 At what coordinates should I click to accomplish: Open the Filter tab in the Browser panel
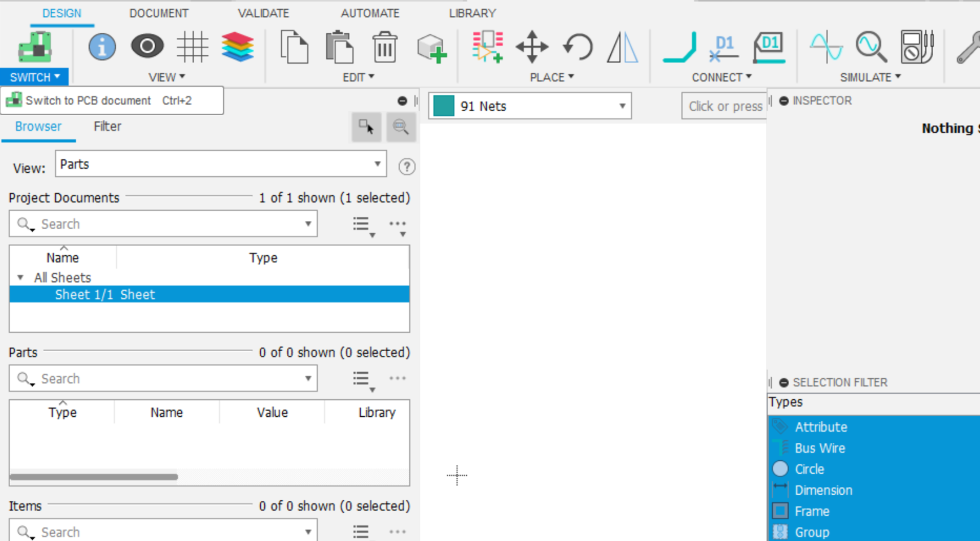point(107,126)
